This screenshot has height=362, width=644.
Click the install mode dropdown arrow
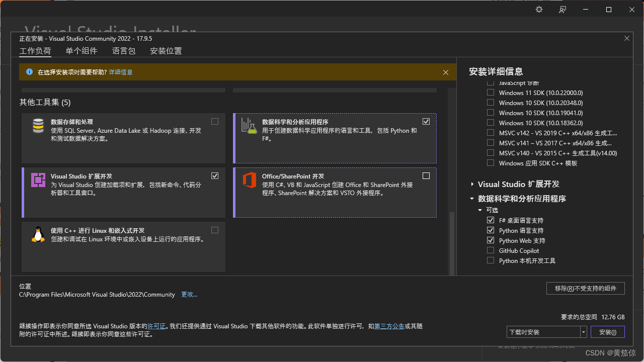584,332
